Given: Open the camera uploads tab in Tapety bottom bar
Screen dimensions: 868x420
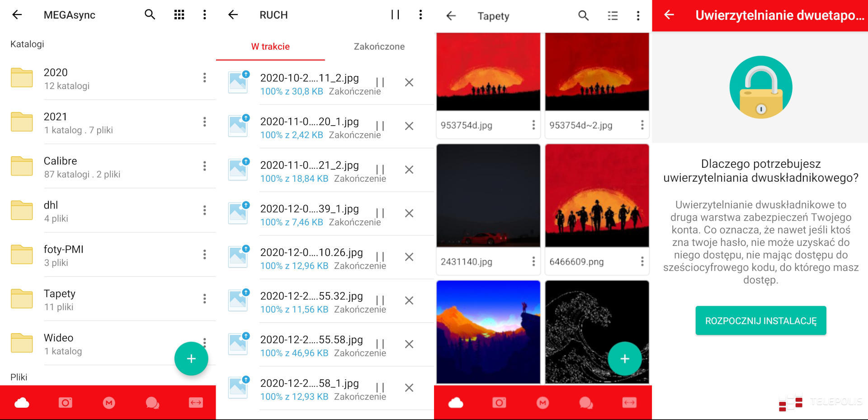Looking at the screenshot, I should click(499, 402).
